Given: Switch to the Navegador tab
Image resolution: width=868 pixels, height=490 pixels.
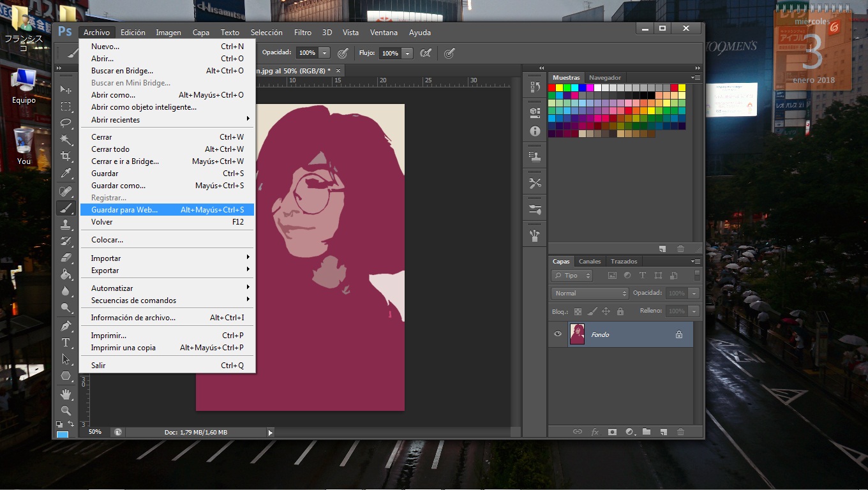Looking at the screenshot, I should 604,78.
